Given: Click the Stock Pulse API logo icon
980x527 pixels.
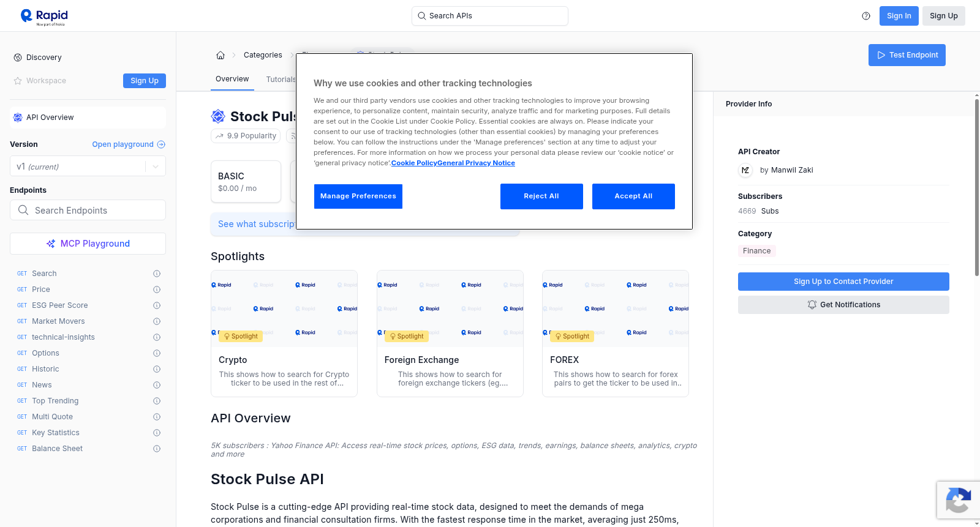Looking at the screenshot, I should coord(218,116).
